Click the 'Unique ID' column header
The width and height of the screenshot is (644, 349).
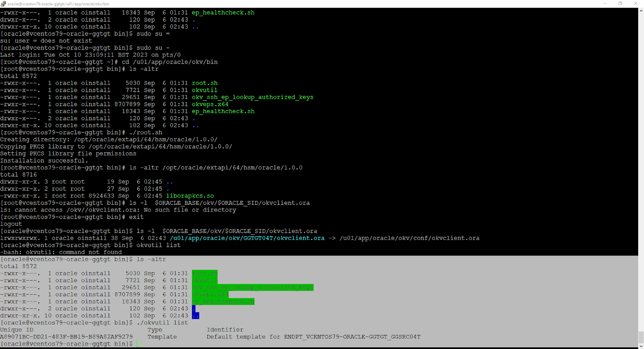click(17, 330)
